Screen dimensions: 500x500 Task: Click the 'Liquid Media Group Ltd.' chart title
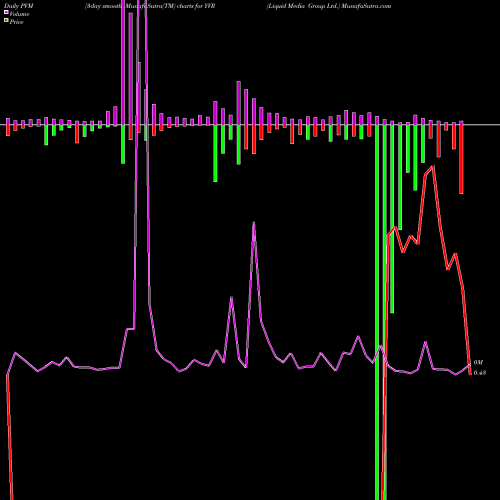(303, 6)
